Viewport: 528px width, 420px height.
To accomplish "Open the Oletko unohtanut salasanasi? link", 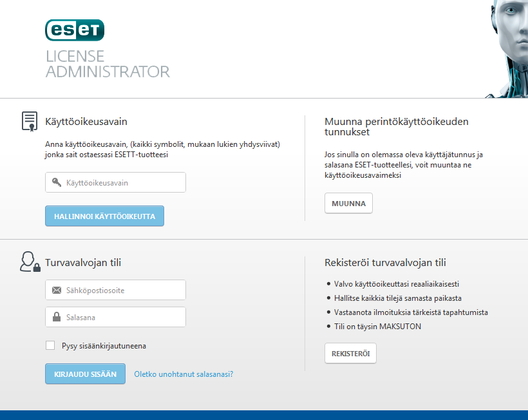I will pyautogui.click(x=184, y=374).
